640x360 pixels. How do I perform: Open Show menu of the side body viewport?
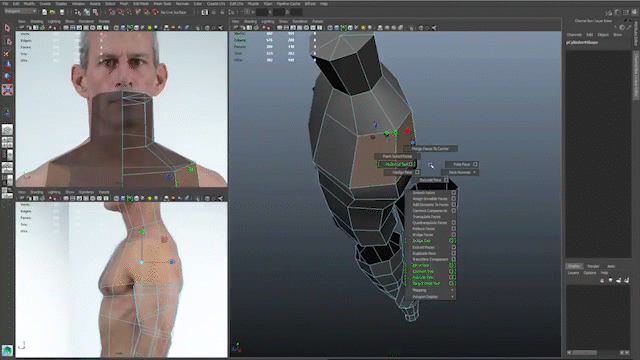(x=70, y=192)
